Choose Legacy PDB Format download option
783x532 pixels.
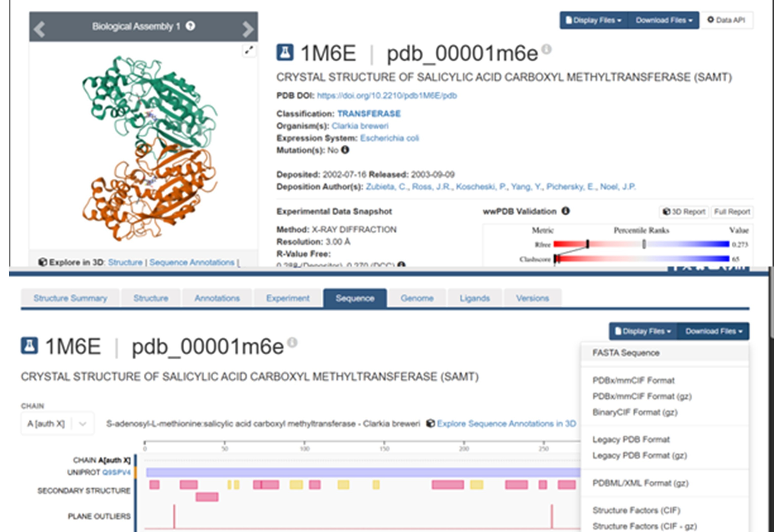click(631, 439)
